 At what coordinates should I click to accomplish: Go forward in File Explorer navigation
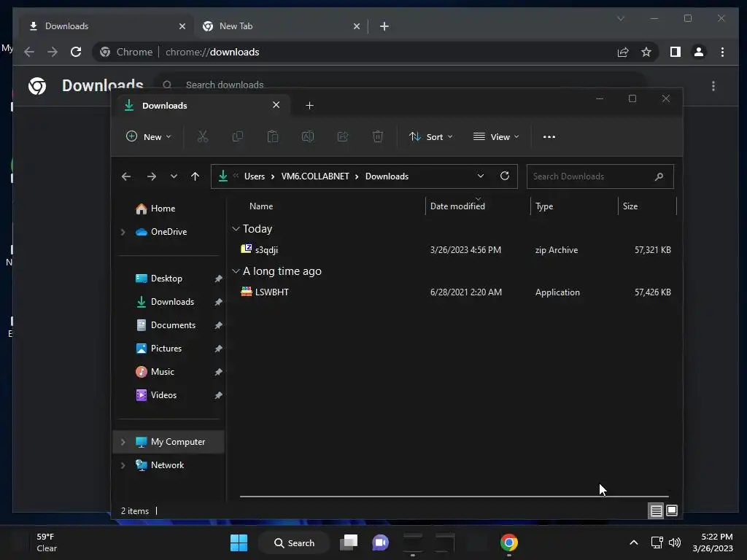point(152,176)
